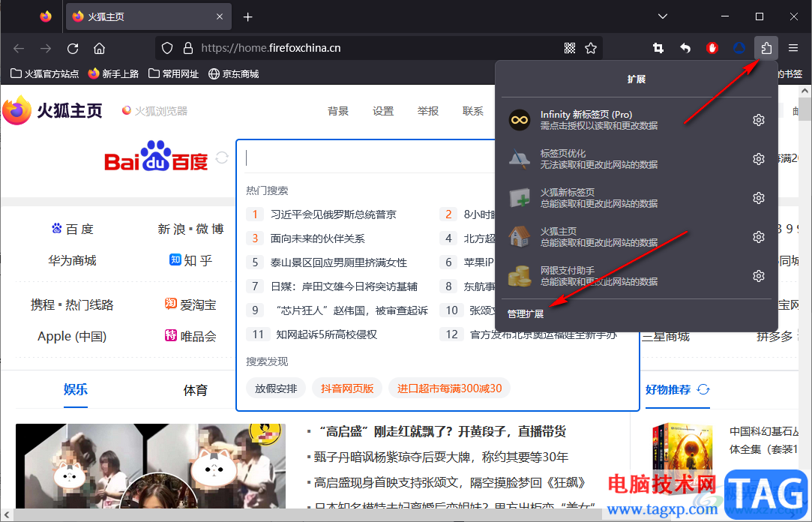812x522 pixels.
Task: Refresh the 好物推荐 recommendations
Action: click(x=703, y=389)
